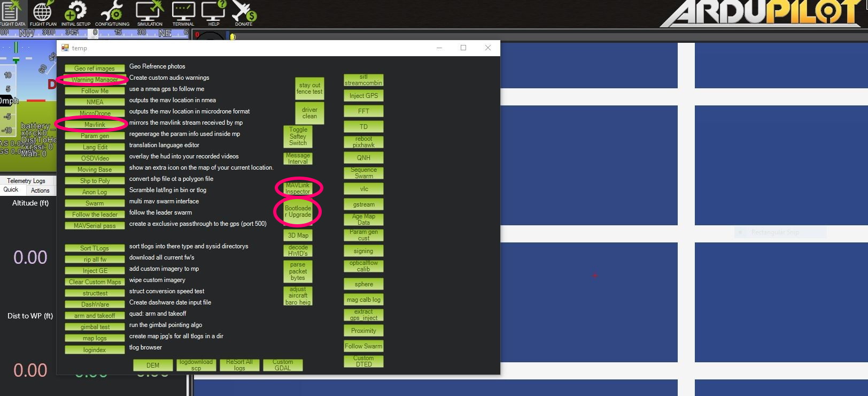Viewport: 868px width, 396px height.
Task: Open the Flight Plan globe icon
Action: [43, 13]
